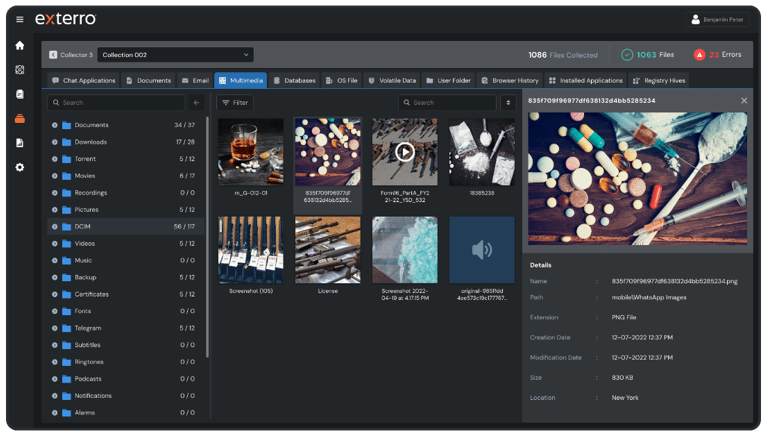Open the Installed Applications tab
Viewport: 768px width, 436px height.
pyautogui.click(x=586, y=80)
